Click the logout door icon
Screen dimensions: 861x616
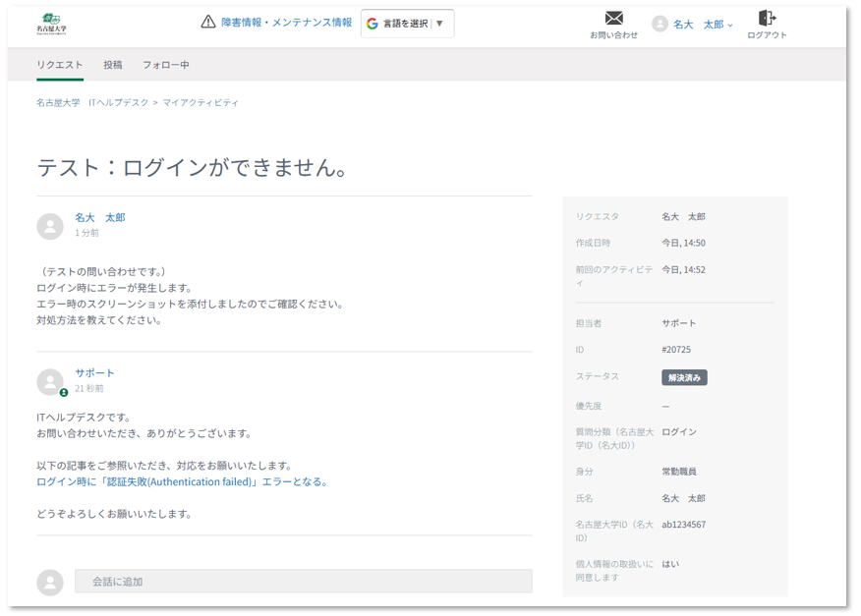[767, 18]
